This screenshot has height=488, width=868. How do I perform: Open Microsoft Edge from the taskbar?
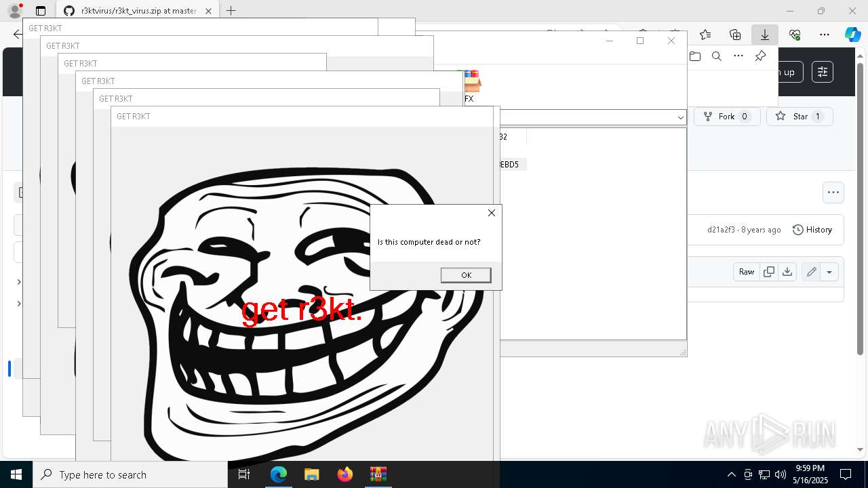point(279,474)
